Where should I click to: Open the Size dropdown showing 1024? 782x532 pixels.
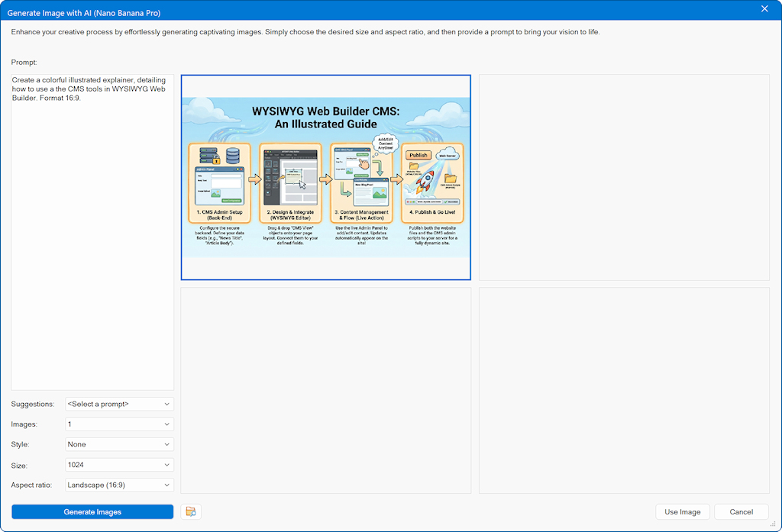pos(119,465)
